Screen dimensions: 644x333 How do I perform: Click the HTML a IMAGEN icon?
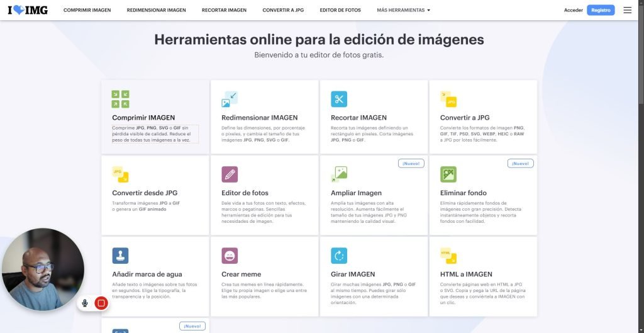[448, 256]
